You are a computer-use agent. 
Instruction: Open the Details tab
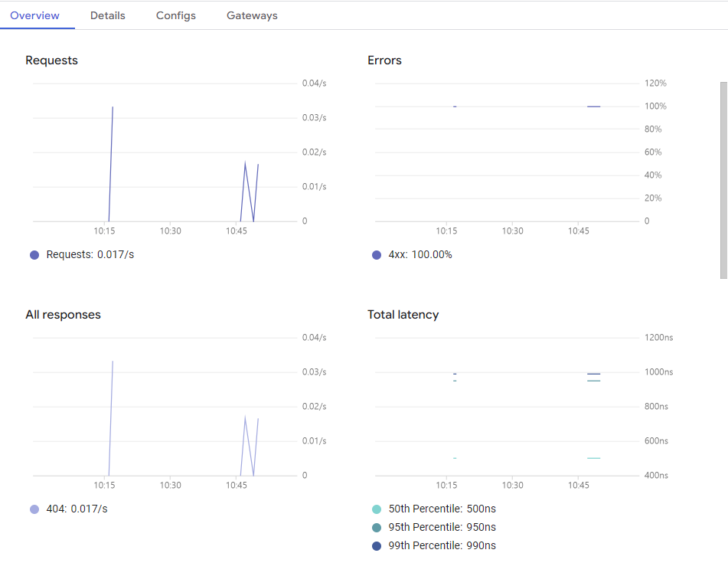click(x=108, y=15)
